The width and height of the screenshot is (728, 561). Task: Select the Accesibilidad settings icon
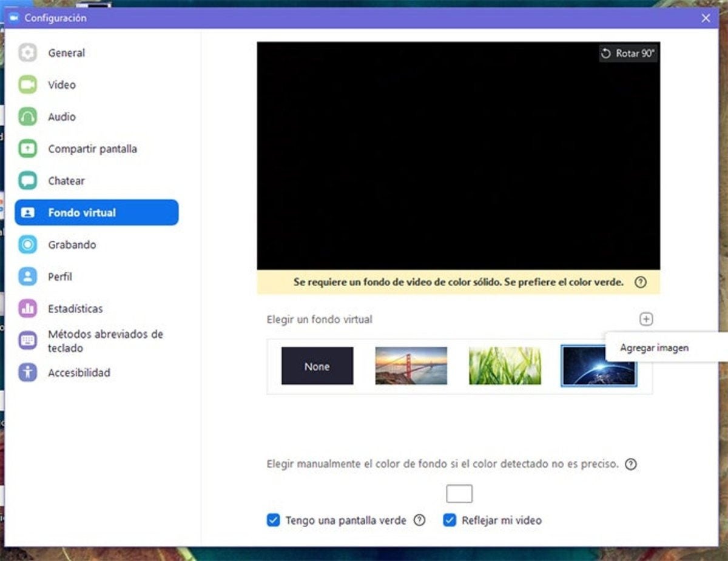pos(27,373)
